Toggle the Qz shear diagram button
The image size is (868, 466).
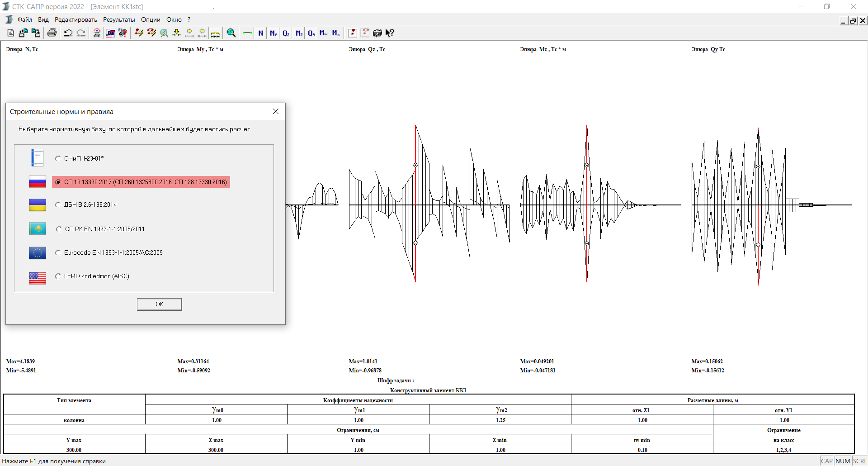point(286,33)
